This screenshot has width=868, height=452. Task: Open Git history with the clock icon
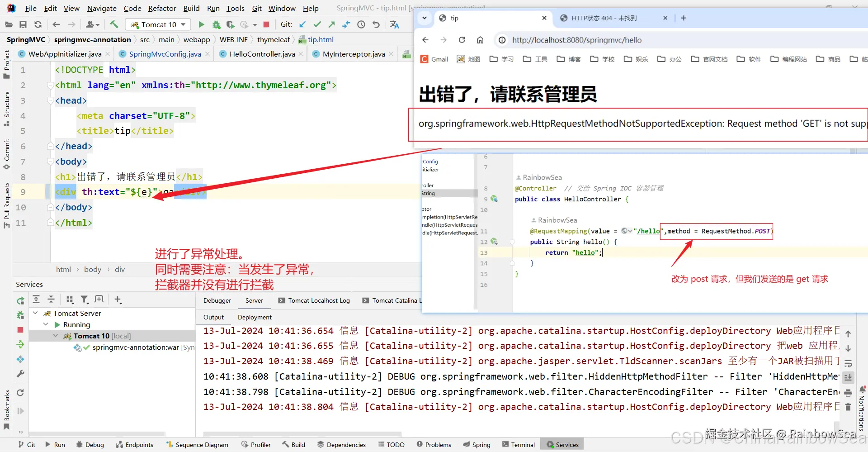pyautogui.click(x=361, y=24)
